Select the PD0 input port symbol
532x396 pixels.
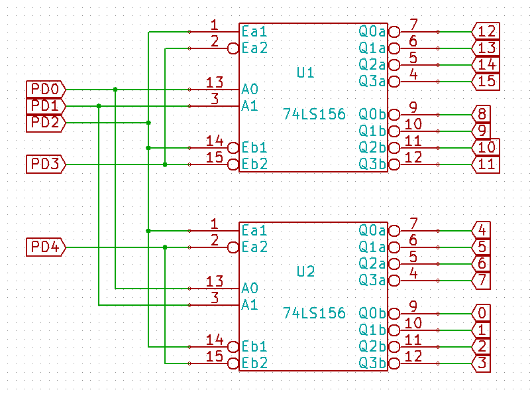(x=44, y=88)
